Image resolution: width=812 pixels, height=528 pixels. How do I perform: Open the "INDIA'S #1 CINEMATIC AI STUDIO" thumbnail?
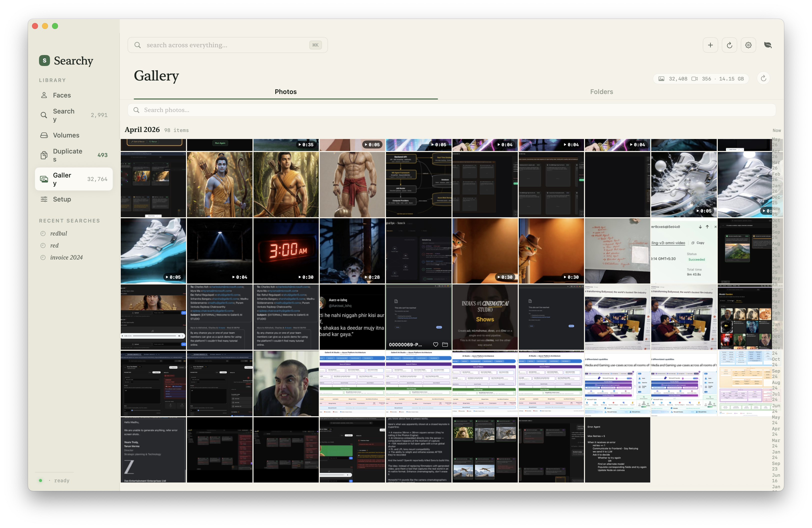pyautogui.click(x=485, y=317)
